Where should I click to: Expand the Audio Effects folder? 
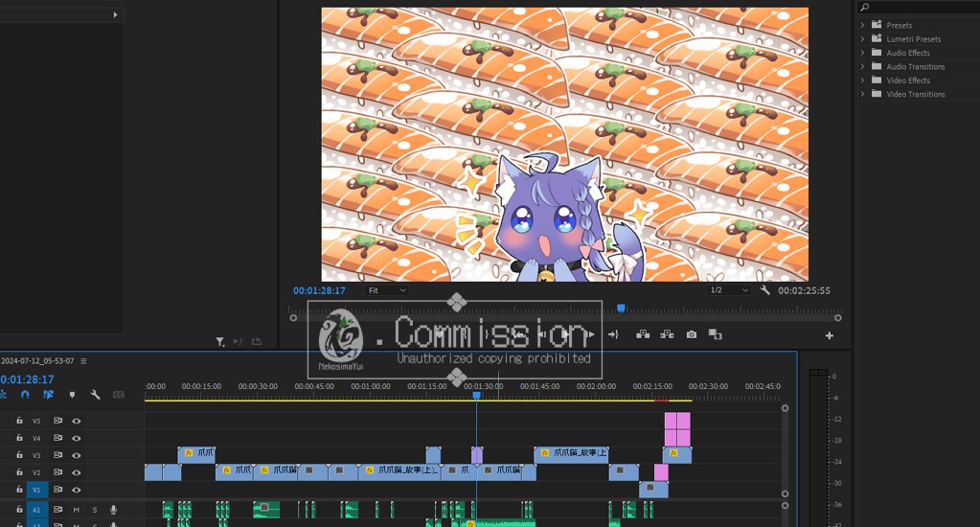(862, 53)
